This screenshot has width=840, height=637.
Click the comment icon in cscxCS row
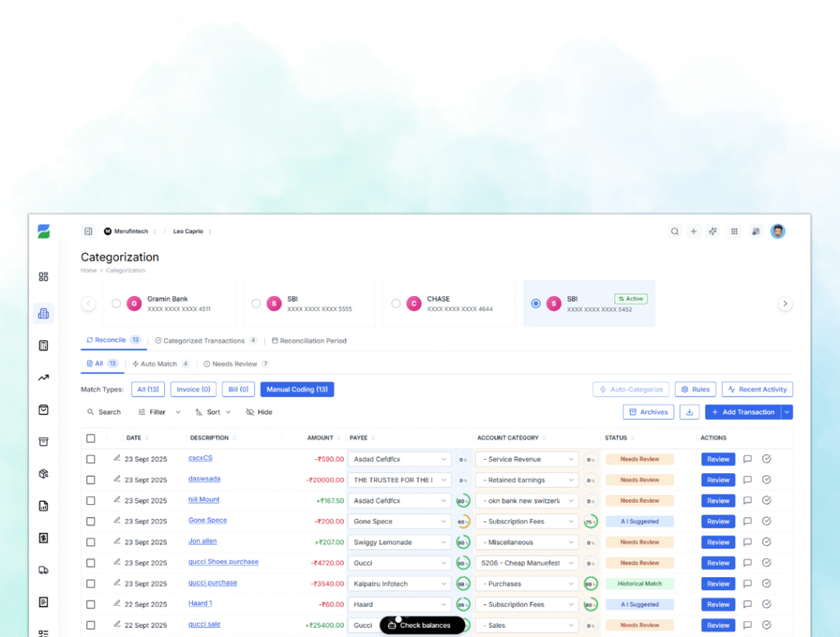pos(747,459)
